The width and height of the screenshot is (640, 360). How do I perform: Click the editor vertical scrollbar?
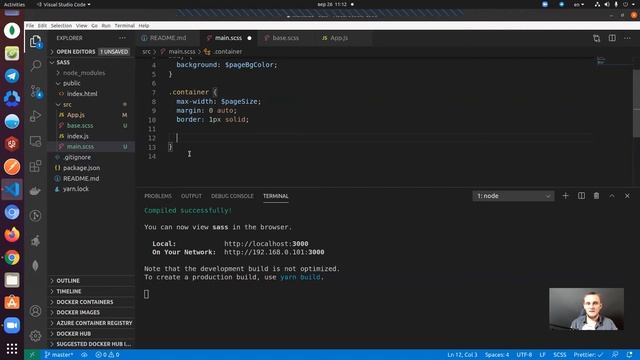pos(636,103)
